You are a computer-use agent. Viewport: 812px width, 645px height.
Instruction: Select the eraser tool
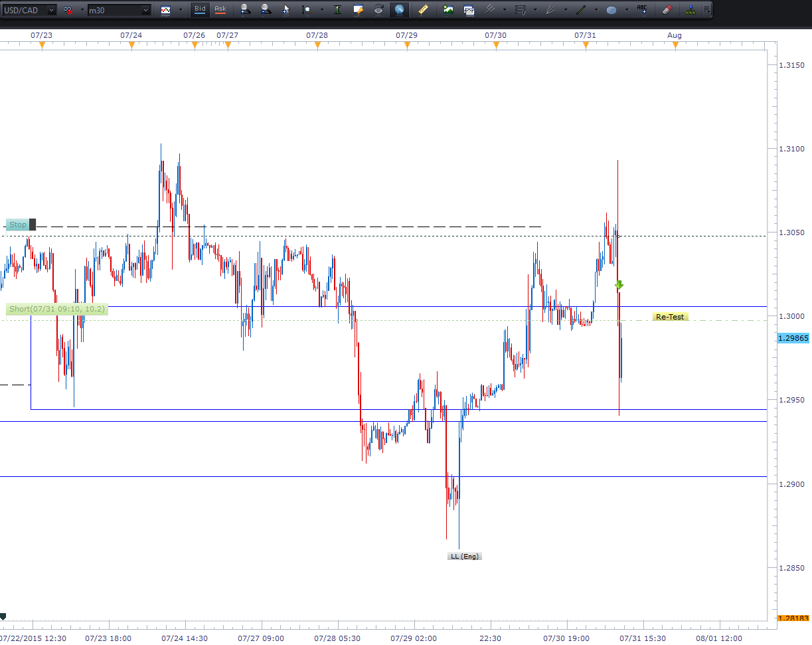(667, 10)
